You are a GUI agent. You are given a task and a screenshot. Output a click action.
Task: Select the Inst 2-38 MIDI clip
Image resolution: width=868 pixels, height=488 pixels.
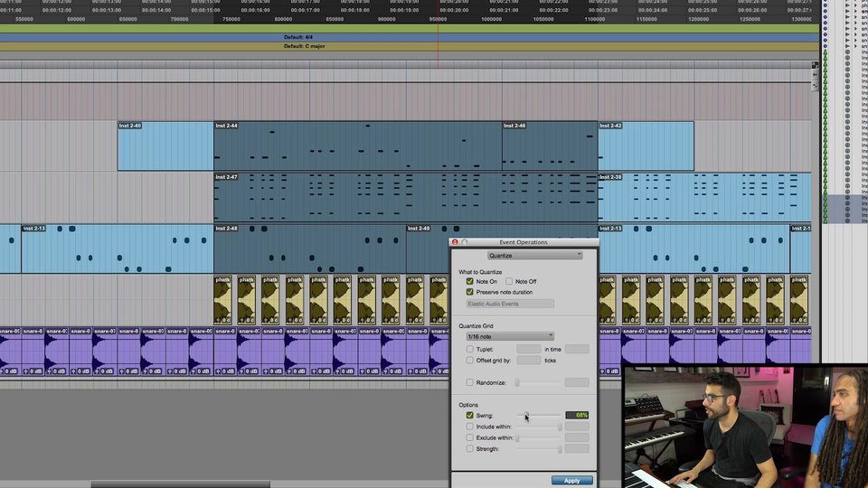point(704,197)
